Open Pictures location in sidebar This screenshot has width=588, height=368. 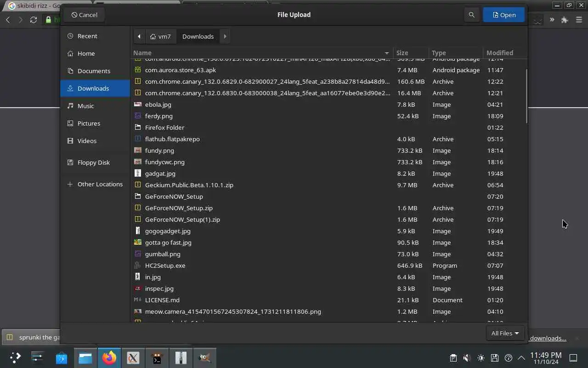coord(95,123)
